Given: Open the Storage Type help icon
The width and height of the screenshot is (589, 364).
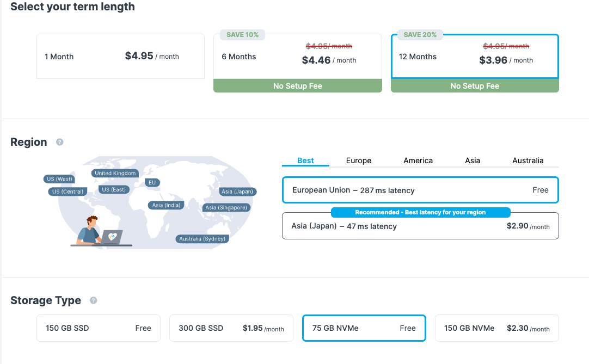Looking at the screenshot, I should coord(93,300).
